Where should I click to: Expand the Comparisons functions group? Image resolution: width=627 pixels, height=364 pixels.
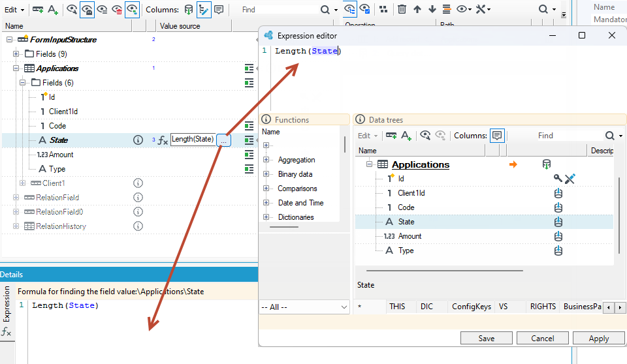pos(266,188)
